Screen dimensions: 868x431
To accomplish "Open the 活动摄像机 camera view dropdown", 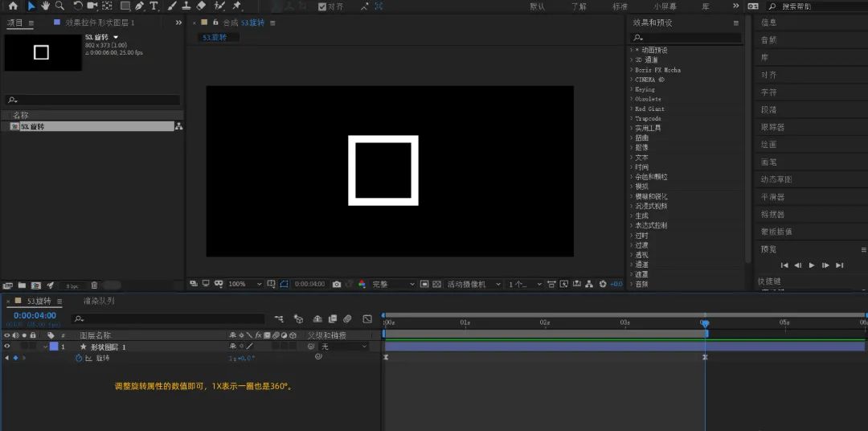I will tap(474, 284).
